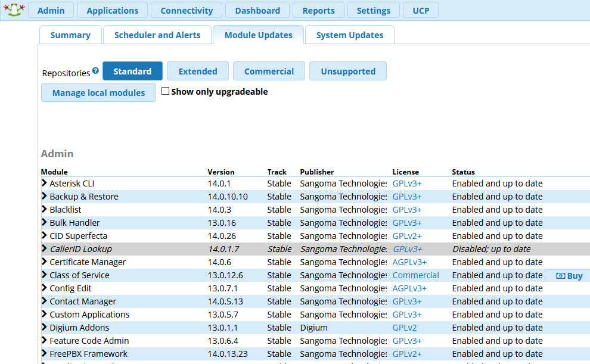Screen dimensions: 590x364
Task: Expand the Bulk Handler module row
Action: tap(44, 223)
